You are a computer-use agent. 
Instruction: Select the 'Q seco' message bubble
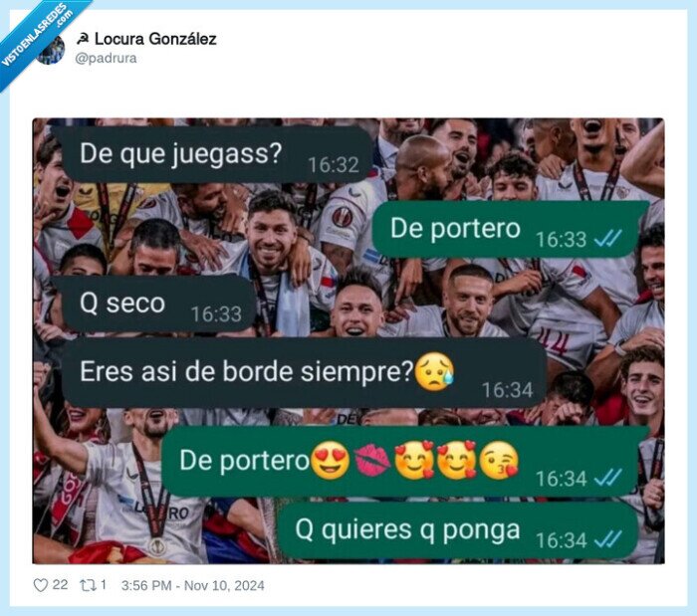(x=159, y=304)
